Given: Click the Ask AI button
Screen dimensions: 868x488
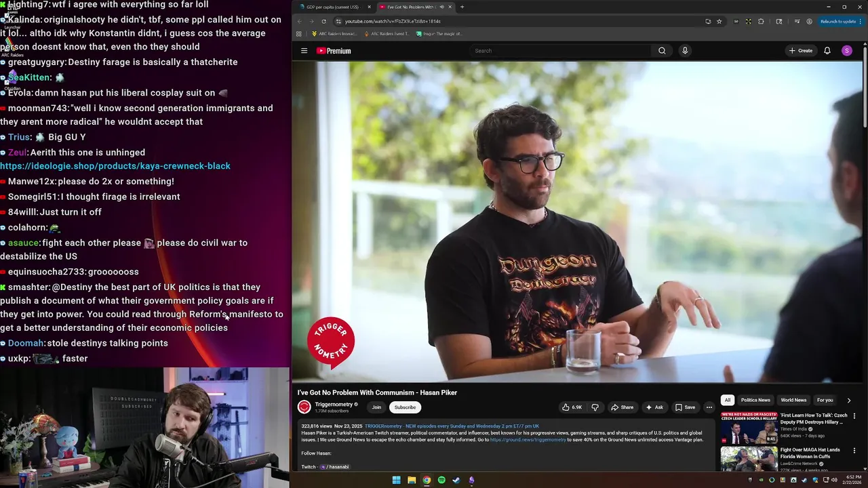Looking at the screenshot, I should tap(654, 407).
